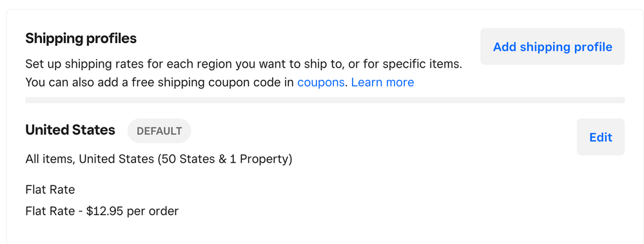Viewport: 644px width, 244px height.
Task: Click the 50 States & 1 Property text
Action: [x=224, y=159]
